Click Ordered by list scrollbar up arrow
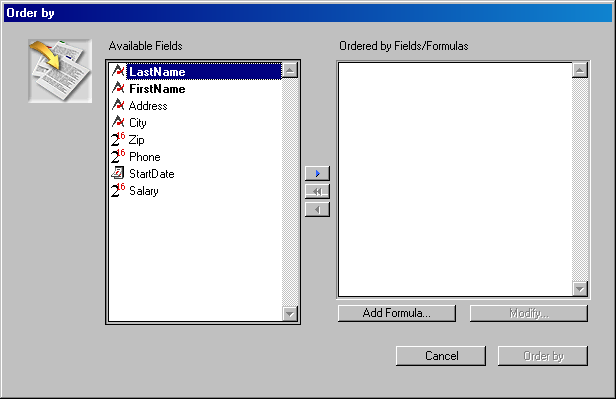The image size is (616, 399). tap(580, 71)
